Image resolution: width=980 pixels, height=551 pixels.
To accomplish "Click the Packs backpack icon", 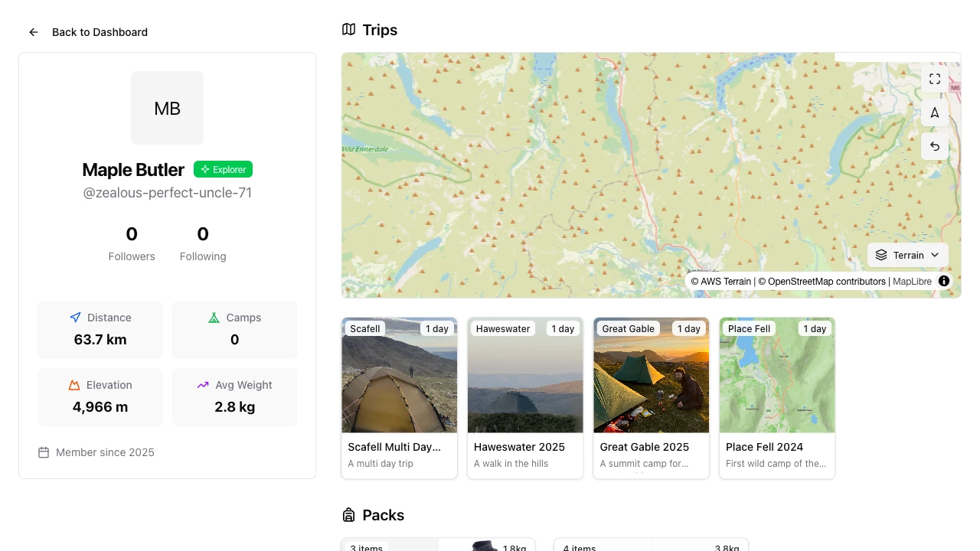I will tap(349, 515).
